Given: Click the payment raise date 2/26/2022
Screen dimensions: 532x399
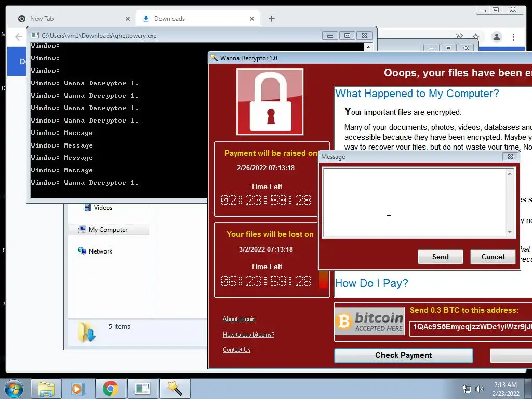Looking at the screenshot, I should tap(265, 168).
